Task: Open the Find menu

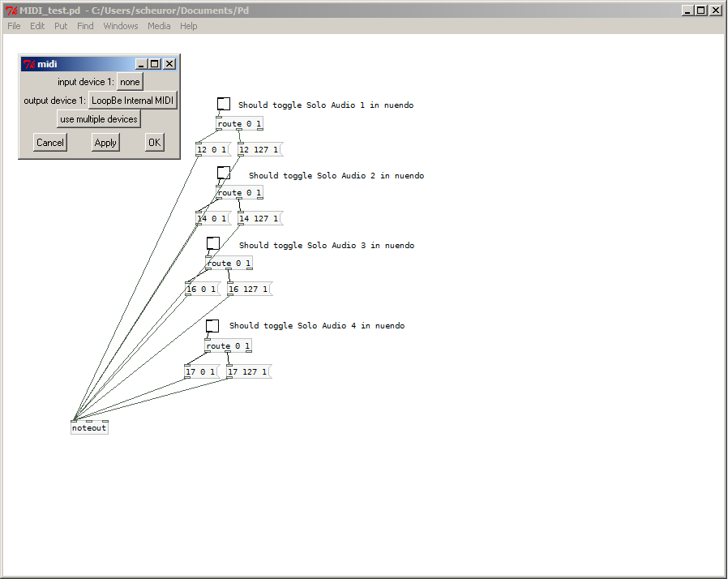Action: tap(85, 26)
